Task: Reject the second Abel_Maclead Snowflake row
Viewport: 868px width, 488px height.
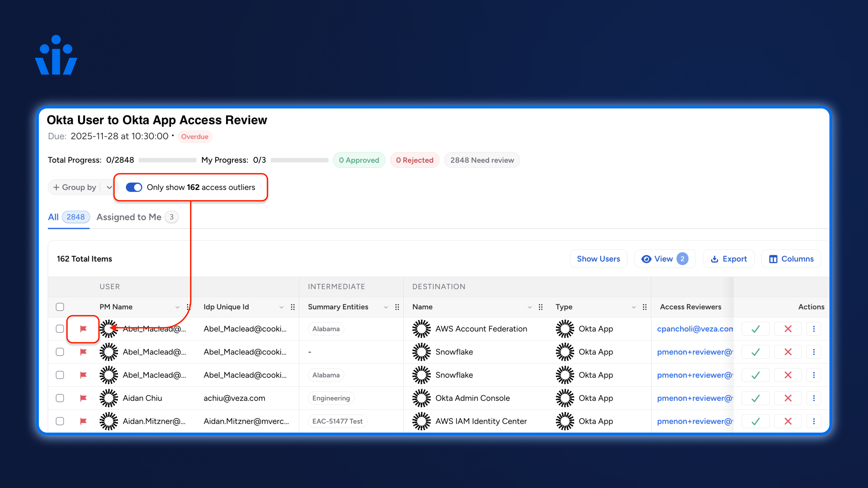Action: [x=788, y=375]
